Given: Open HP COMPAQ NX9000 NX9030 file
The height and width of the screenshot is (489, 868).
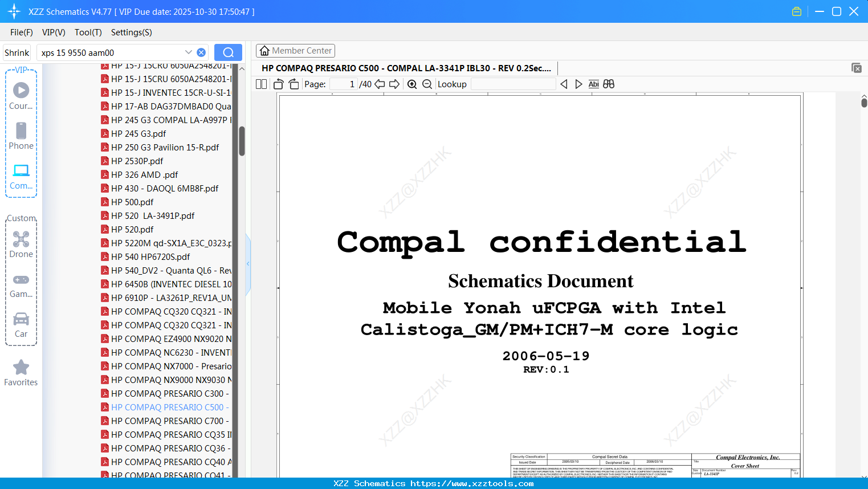Looking at the screenshot, I should tap(166, 380).
